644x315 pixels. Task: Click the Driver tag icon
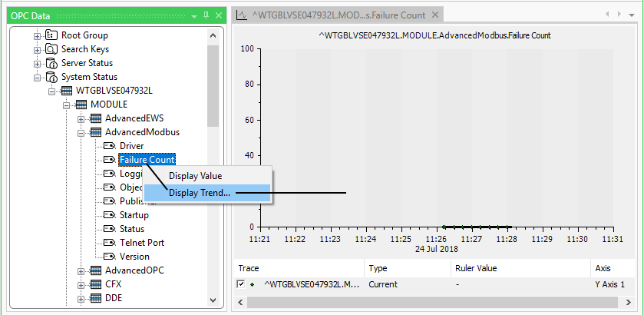click(110, 146)
